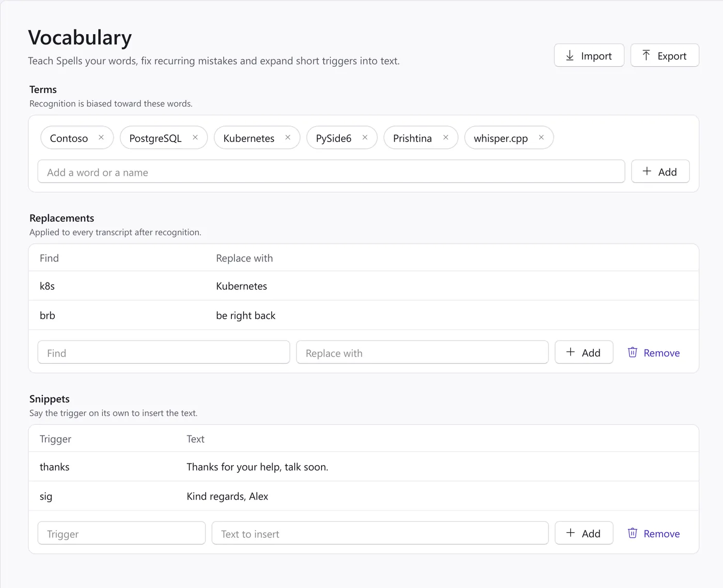Delete the Prishtina term chip
The width and height of the screenshot is (723, 588).
click(446, 137)
